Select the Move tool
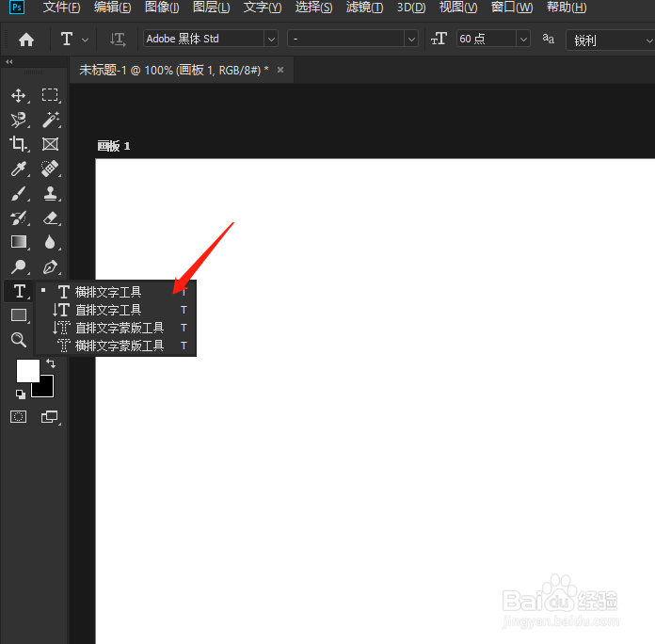 pos(19,96)
